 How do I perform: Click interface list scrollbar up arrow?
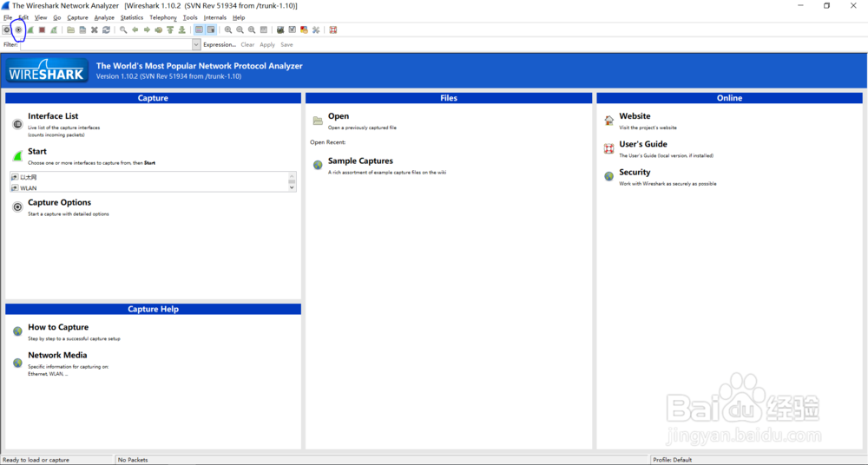tap(292, 175)
